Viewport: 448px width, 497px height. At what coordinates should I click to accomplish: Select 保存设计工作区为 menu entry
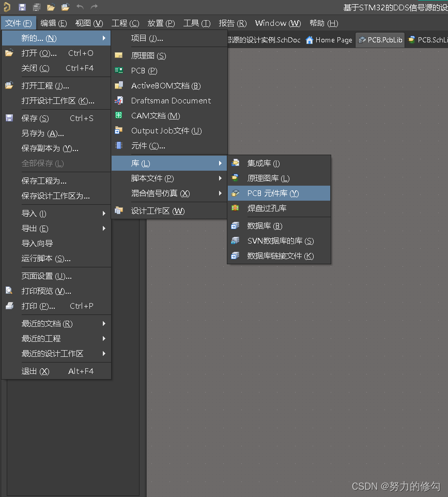coord(56,195)
